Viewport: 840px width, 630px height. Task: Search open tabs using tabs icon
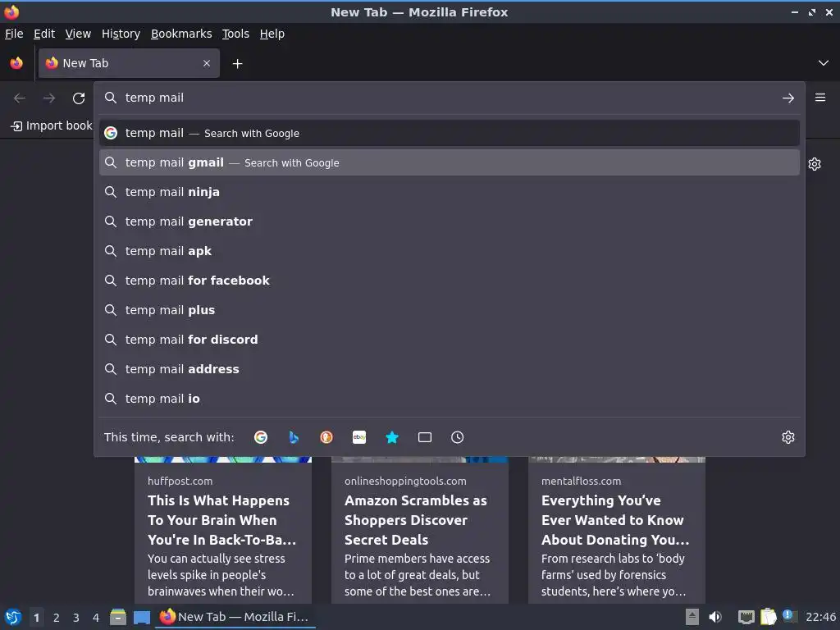[x=425, y=437]
